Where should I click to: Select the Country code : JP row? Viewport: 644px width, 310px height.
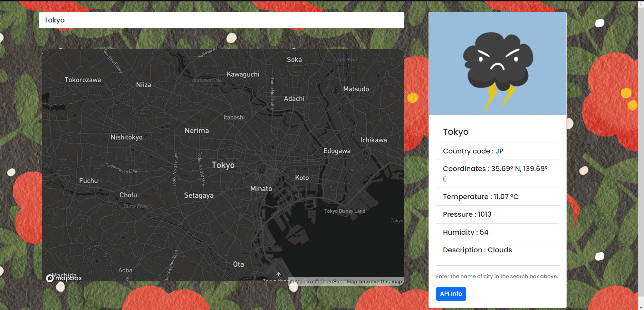click(498, 151)
